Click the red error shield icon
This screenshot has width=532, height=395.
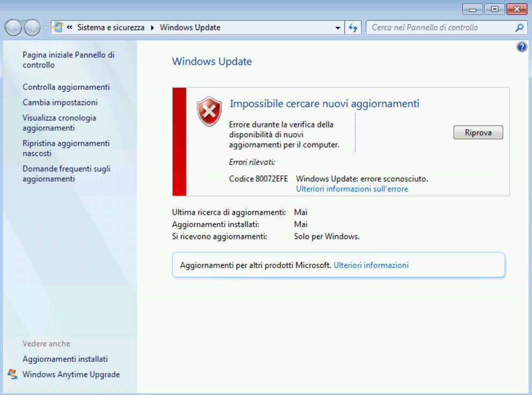pos(209,111)
